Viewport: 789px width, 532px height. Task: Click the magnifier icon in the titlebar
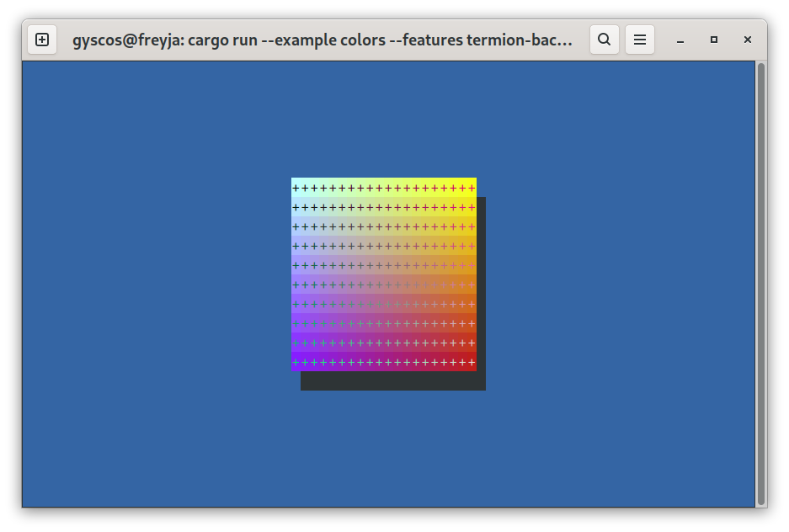(605, 40)
